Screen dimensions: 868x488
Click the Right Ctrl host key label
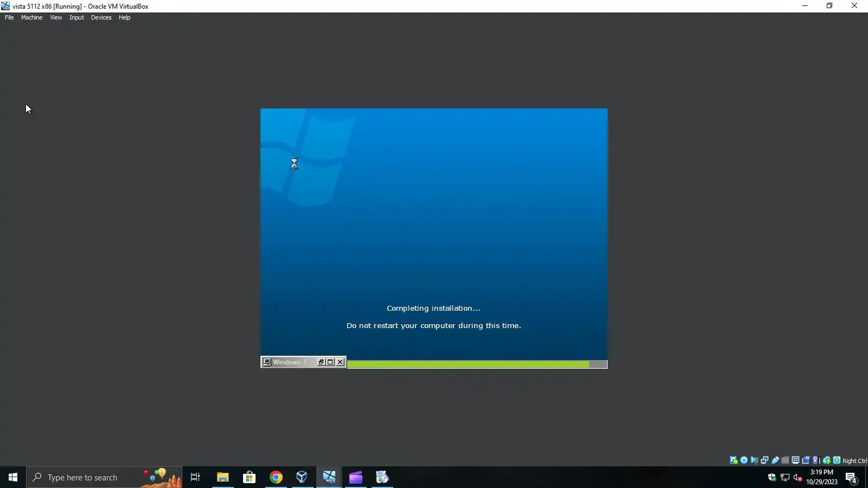[854, 461]
